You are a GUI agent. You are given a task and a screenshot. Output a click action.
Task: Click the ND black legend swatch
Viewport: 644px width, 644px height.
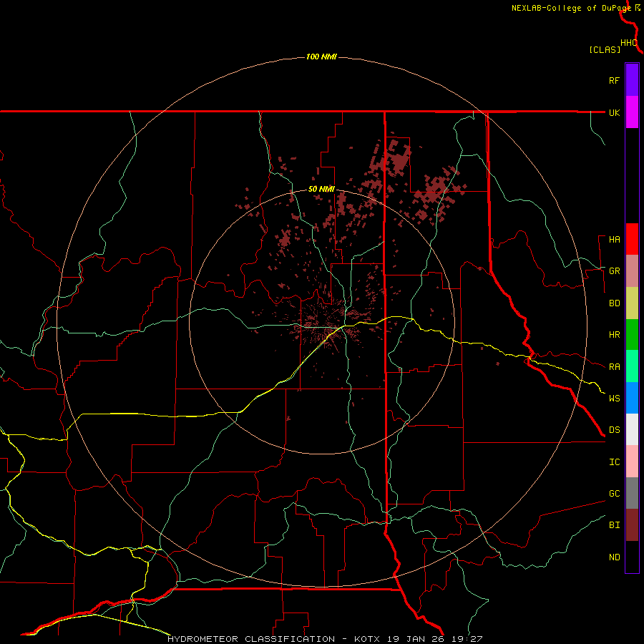[632, 557]
